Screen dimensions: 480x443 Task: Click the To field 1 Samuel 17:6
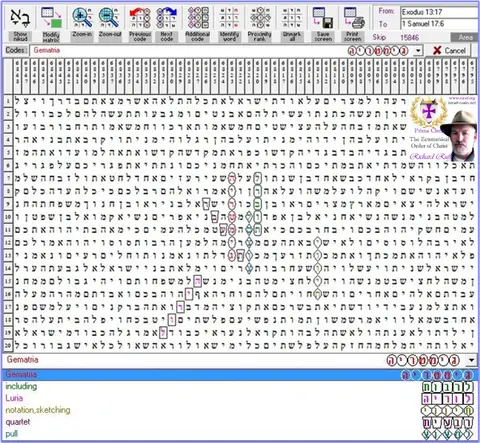click(439, 24)
